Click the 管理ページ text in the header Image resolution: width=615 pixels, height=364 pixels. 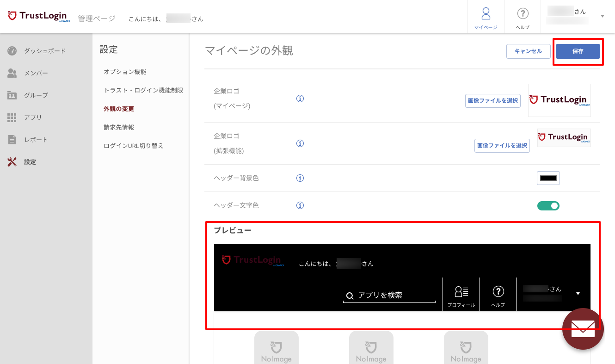point(97,19)
